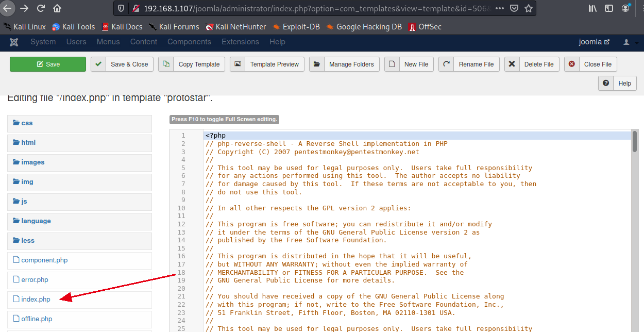Image resolution: width=644 pixels, height=332 pixels.
Task: Expand the css folder
Action: (79, 123)
